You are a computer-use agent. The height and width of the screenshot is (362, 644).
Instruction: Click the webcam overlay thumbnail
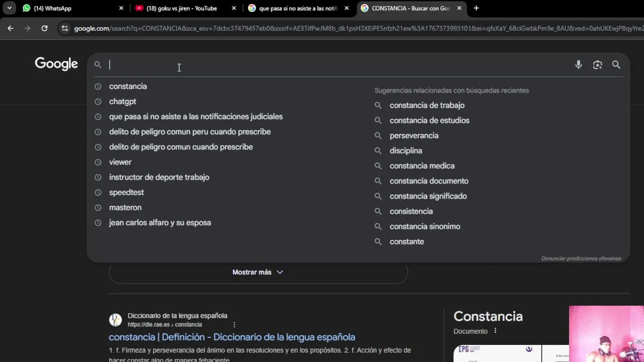point(606,334)
